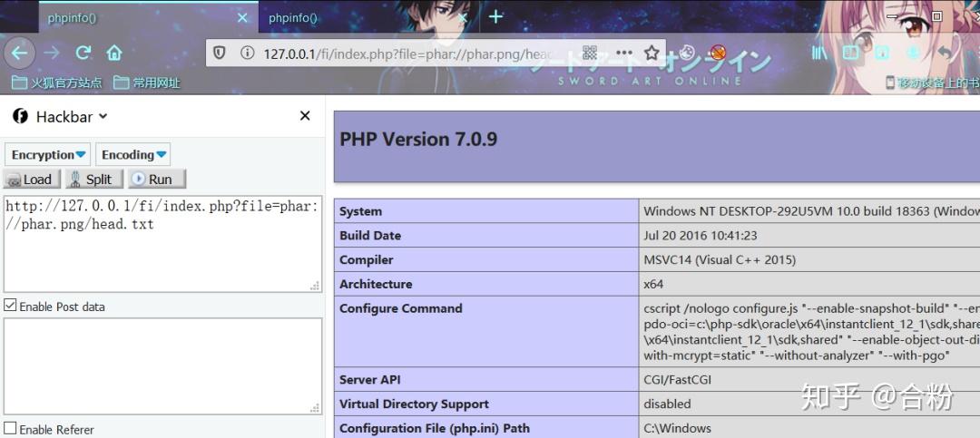Reload the current page

pos(83,54)
